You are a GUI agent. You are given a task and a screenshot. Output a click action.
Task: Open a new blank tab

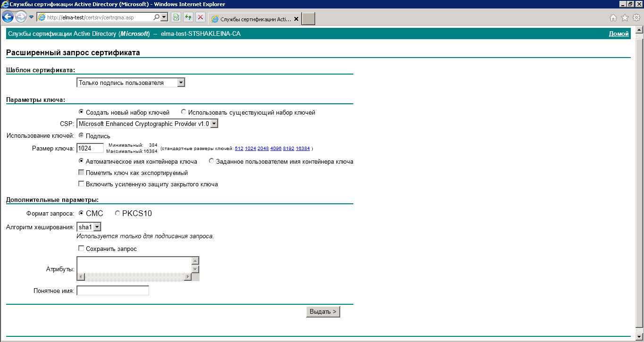click(x=308, y=19)
